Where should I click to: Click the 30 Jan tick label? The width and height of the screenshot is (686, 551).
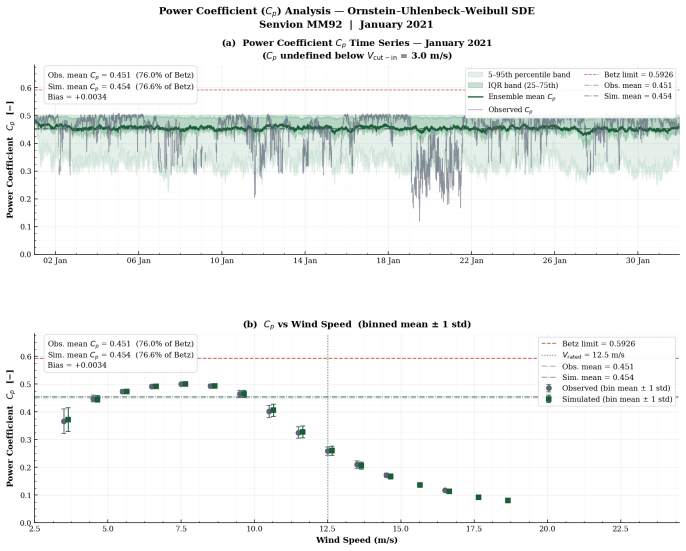click(x=638, y=261)
